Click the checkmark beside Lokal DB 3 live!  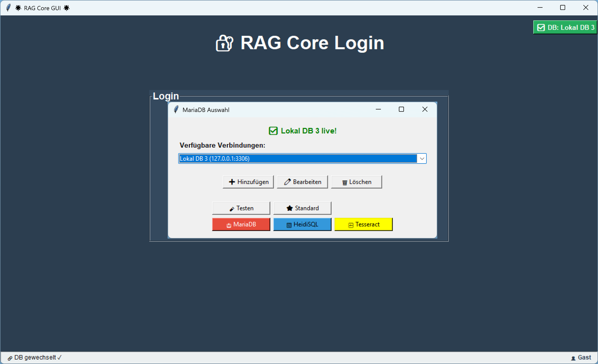[x=273, y=131]
